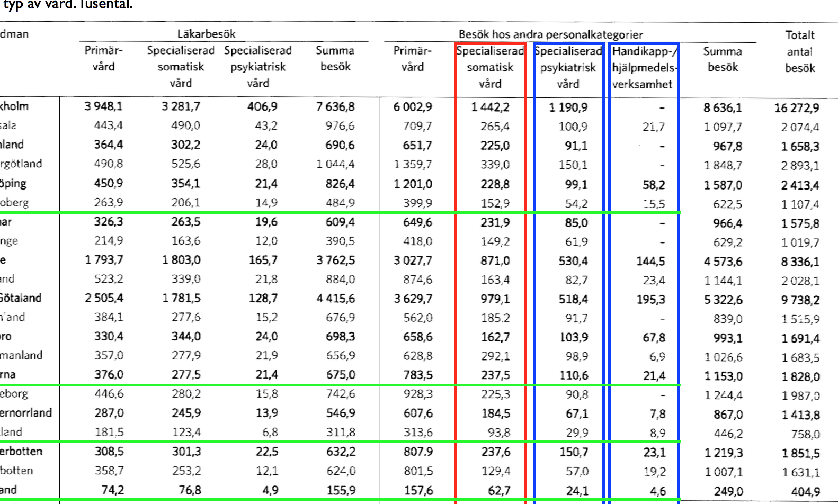Click the value '58,2'

coord(654,185)
